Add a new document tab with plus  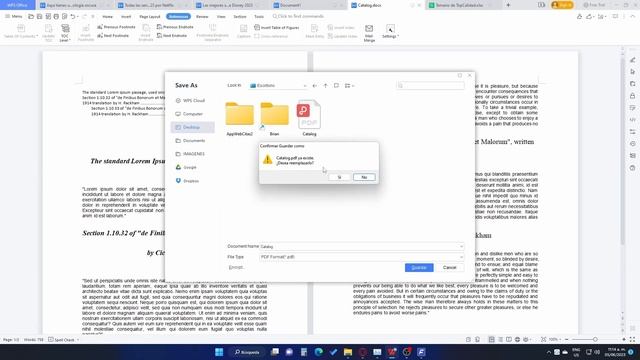[508, 5]
